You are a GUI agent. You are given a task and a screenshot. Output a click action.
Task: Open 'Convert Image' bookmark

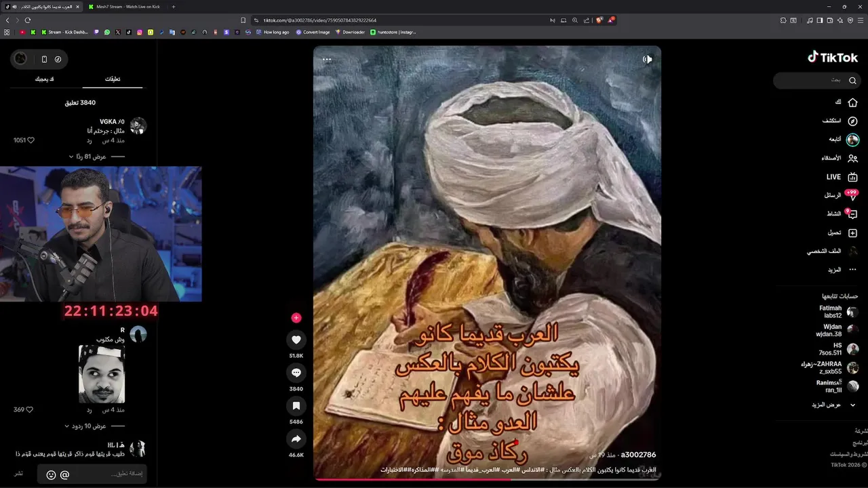click(313, 32)
